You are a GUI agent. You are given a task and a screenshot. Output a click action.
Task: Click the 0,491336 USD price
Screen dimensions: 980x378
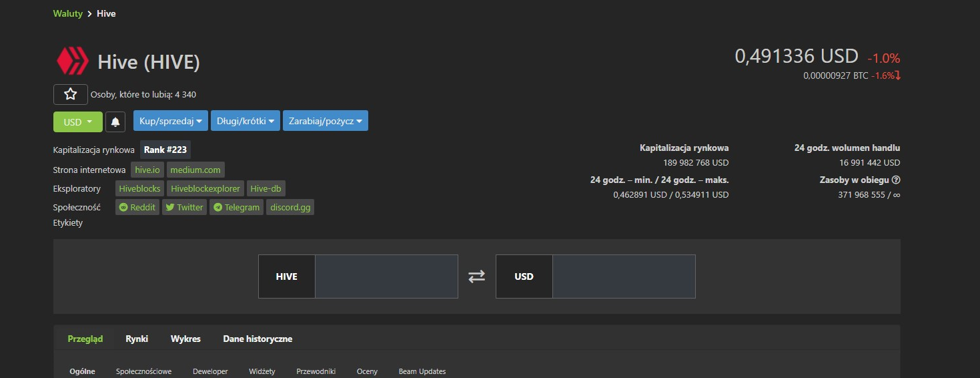click(797, 55)
